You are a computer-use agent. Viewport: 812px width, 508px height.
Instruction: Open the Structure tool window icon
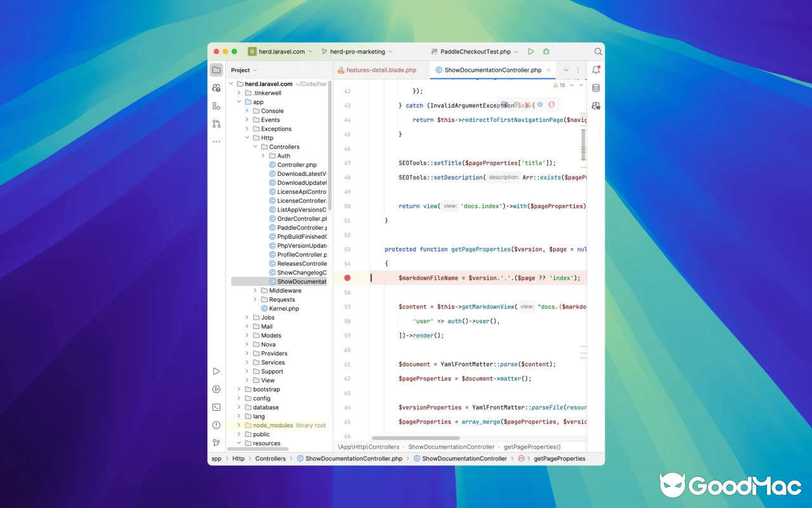tap(216, 105)
